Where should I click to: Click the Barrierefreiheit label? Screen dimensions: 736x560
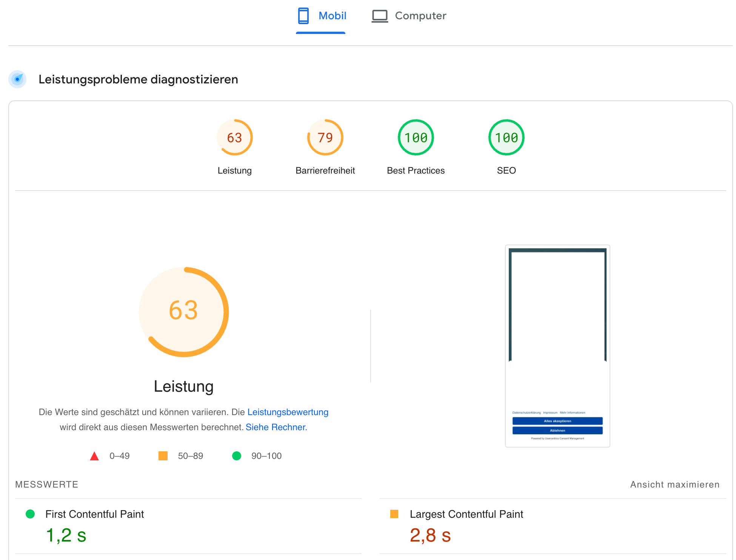point(325,171)
